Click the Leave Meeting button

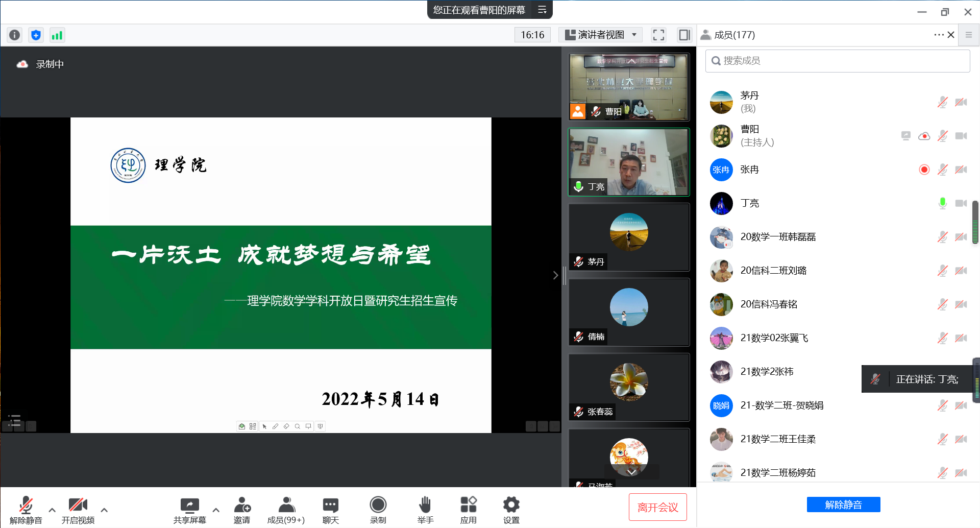[x=657, y=507]
